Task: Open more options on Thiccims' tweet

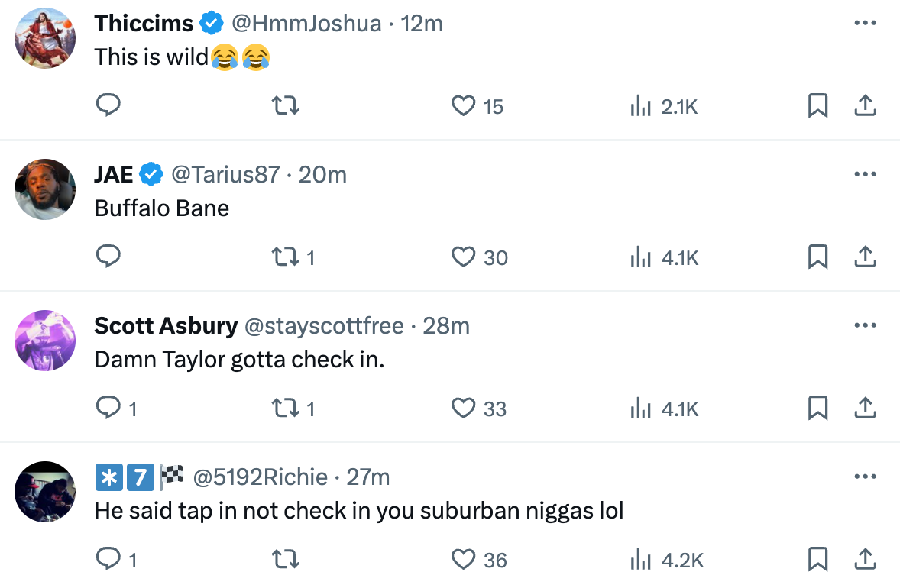Action: coord(865,24)
